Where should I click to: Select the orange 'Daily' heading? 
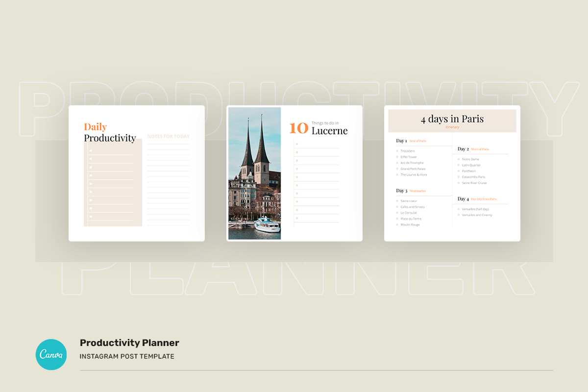(95, 127)
